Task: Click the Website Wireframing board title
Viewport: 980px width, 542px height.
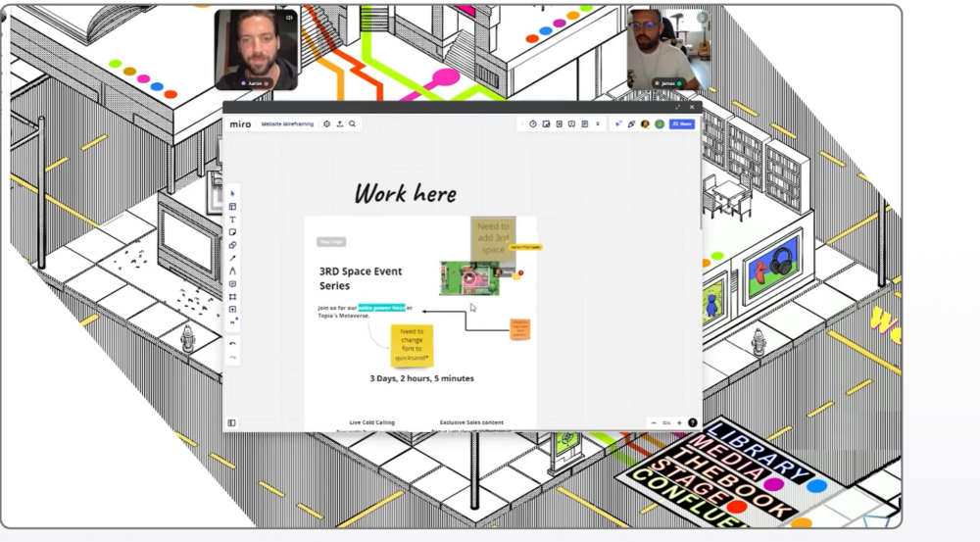Action: [285, 124]
